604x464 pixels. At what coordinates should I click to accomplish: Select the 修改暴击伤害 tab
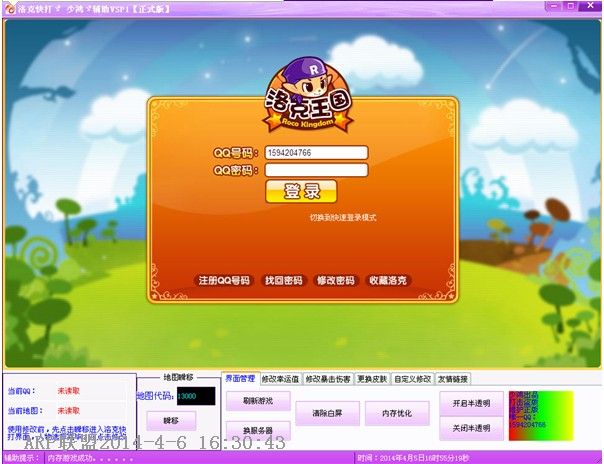pos(328,379)
